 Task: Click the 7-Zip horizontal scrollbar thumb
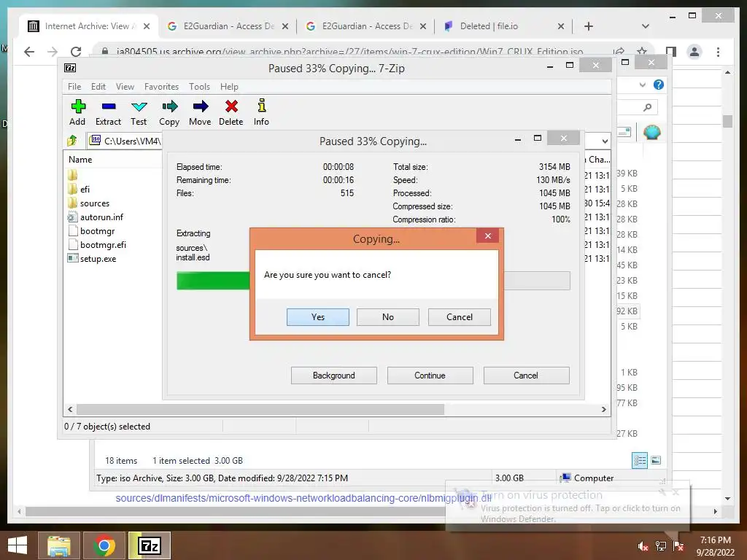(x=260, y=409)
